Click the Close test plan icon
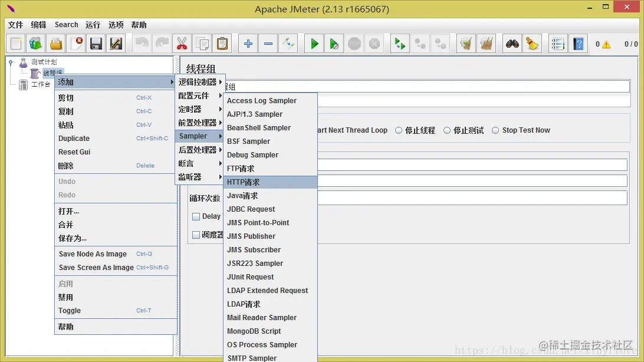The image size is (644, 362). (x=77, y=44)
